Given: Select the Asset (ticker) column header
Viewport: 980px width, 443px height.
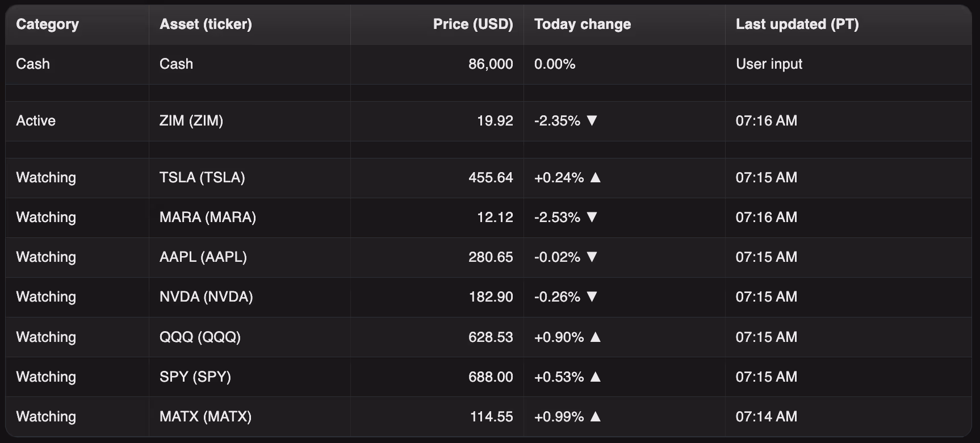Looking at the screenshot, I should [x=206, y=24].
